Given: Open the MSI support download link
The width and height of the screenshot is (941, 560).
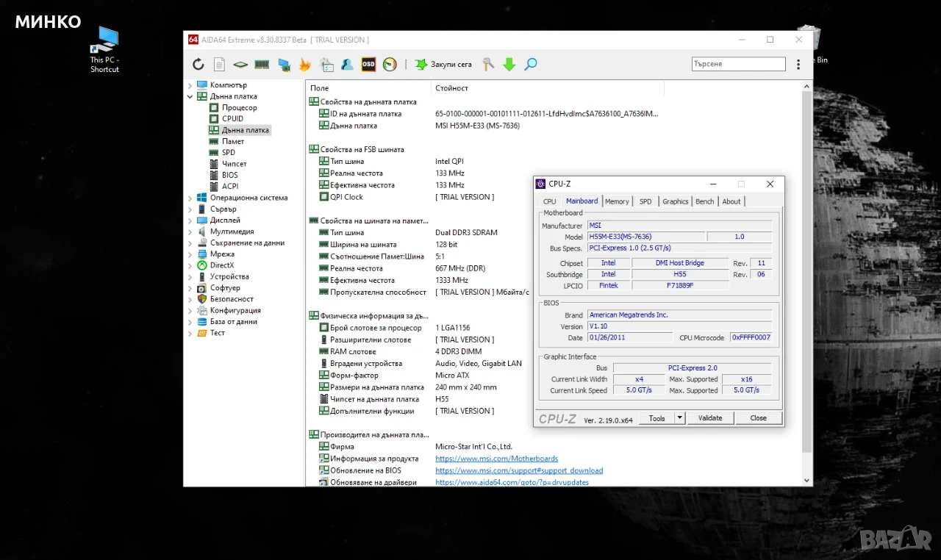Looking at the screenshot, I should pos(519,470).
